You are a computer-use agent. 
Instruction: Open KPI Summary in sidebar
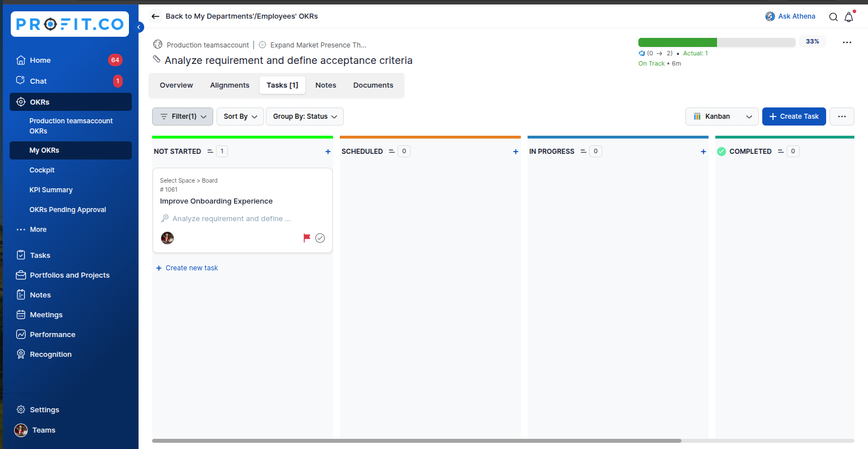click(x=51, y=190)
